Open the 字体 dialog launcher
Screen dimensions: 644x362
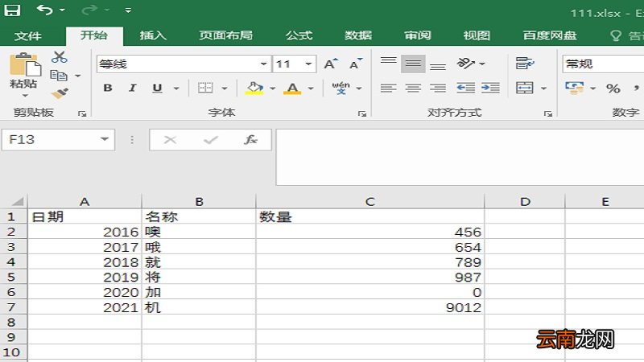click(x=361, y=113)
